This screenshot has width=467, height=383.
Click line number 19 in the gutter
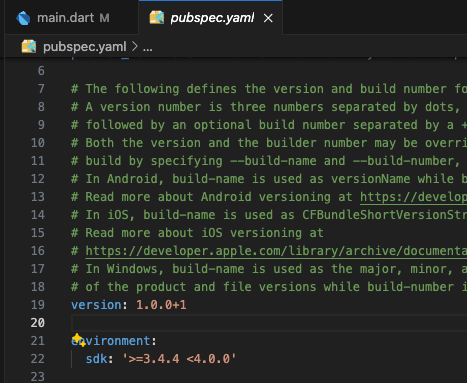38,305
